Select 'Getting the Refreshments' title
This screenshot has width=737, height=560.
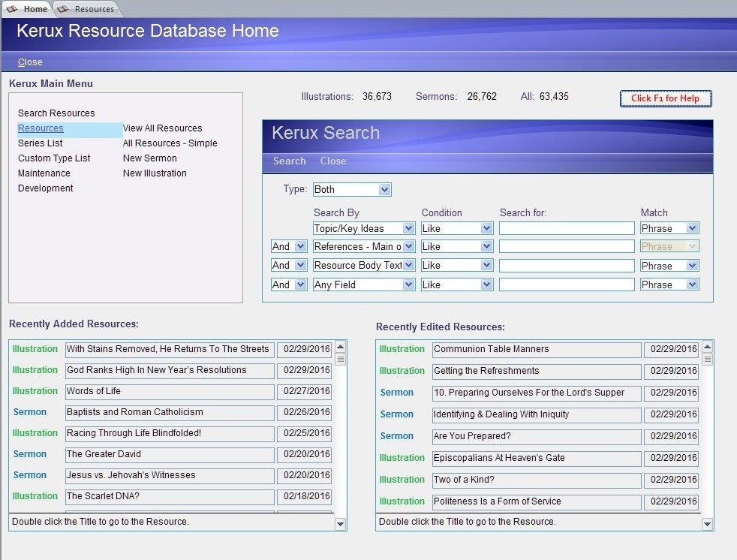[x=537, y=371]
